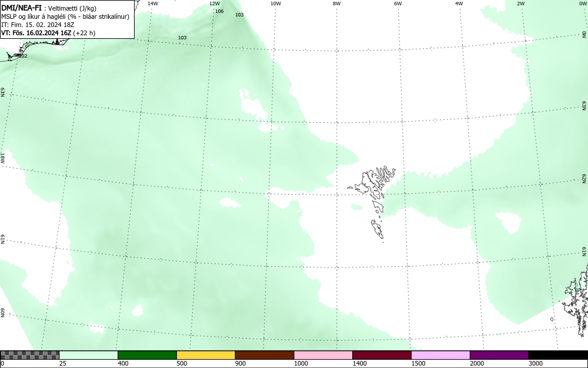This screenshot has height=368, width=588.
Task: Click the dark maroon legend swatch
Action: [x=382, y=355]
